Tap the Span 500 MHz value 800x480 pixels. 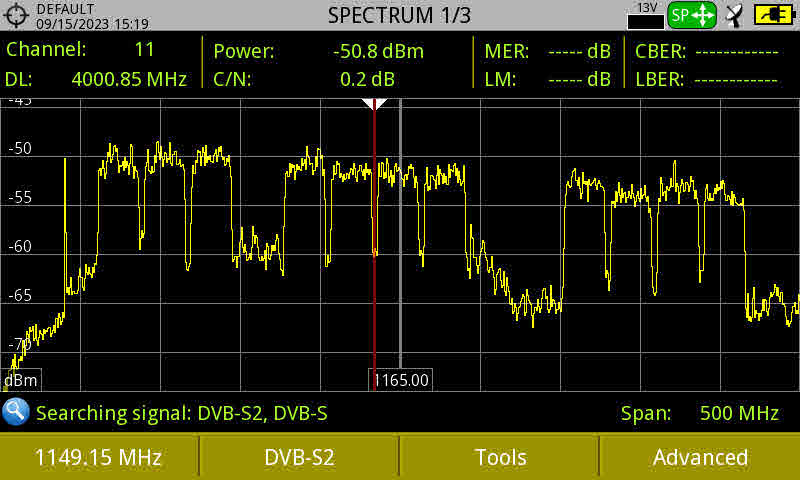point(739,413)
